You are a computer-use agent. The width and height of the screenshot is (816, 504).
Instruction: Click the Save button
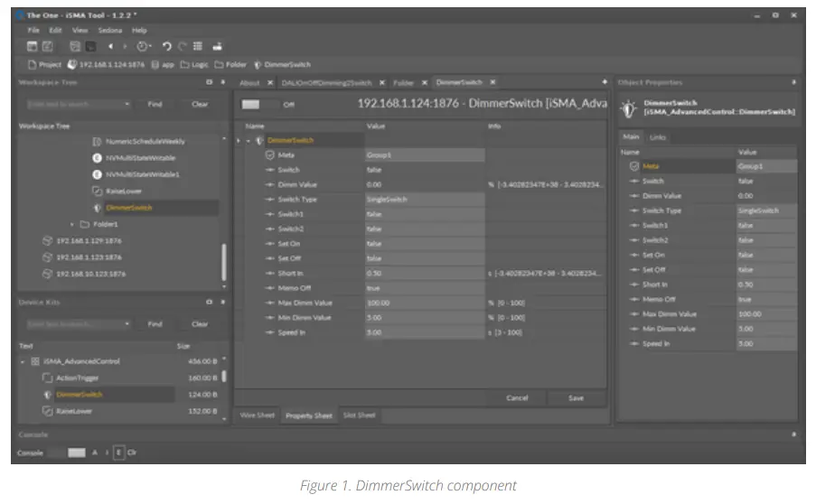pos(575,397)
